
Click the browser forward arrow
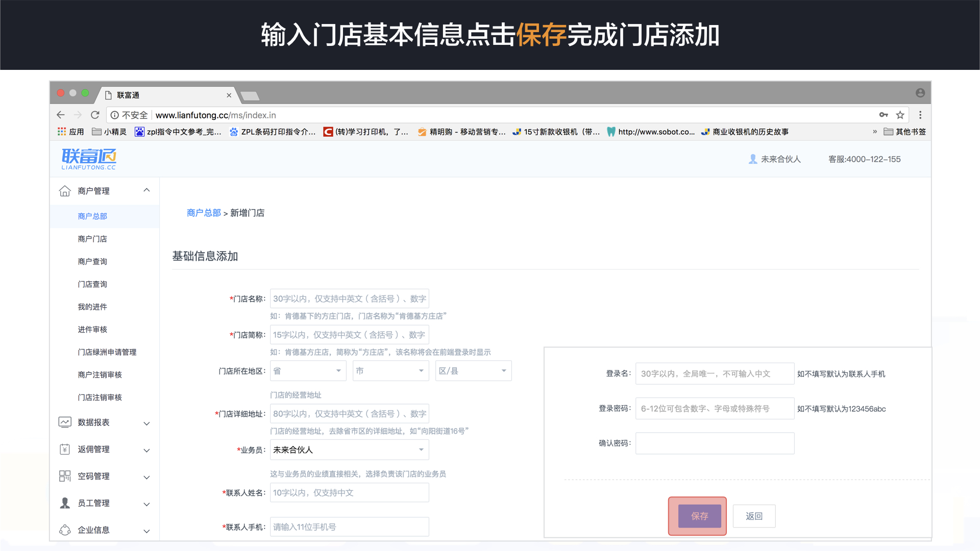tap(78, 115)
